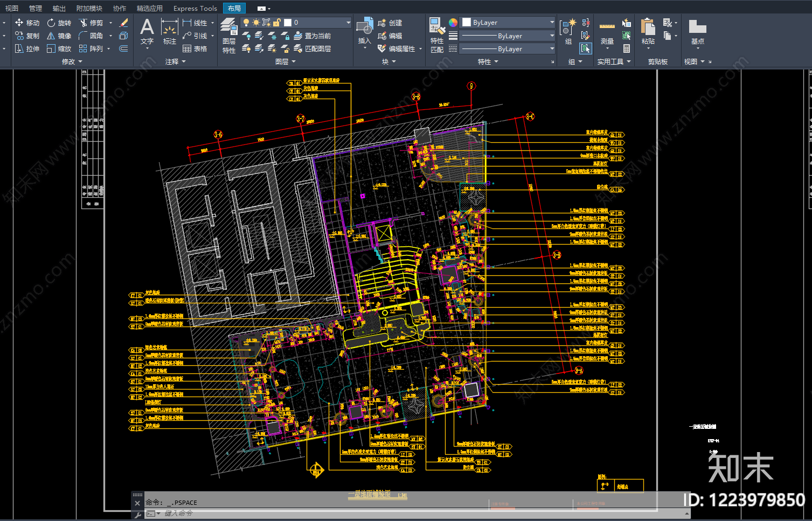Expand the Block (块) panel
Screen dimensions: 812x521
click(x=388, y=61)
